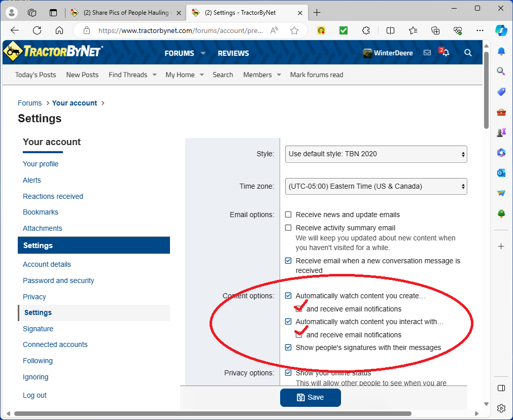513x420 pixels.
Task: Open the sidebar tree icon
Action: pos(501,214)
